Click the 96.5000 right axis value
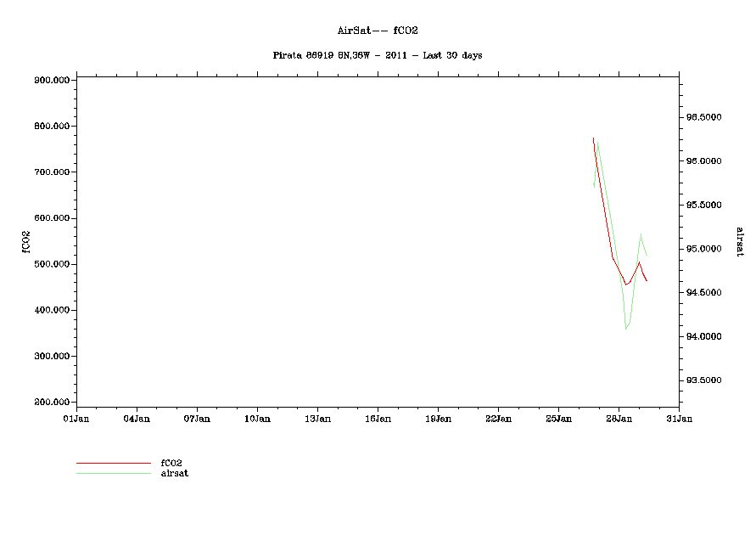The width and height of the screenshot is (756, 535). coord(703,117)
